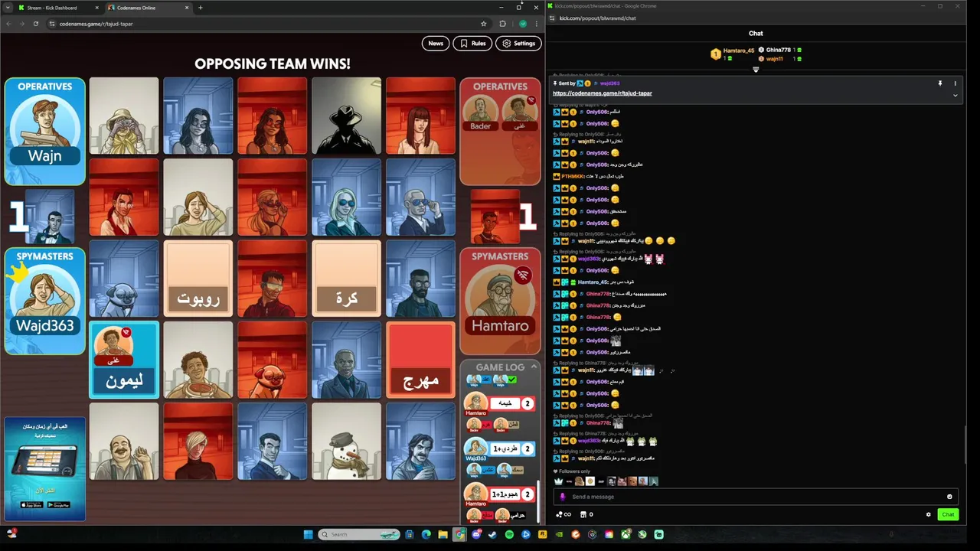Expand the pinned message chevron
Screen dimensions: 980x551
955,96
